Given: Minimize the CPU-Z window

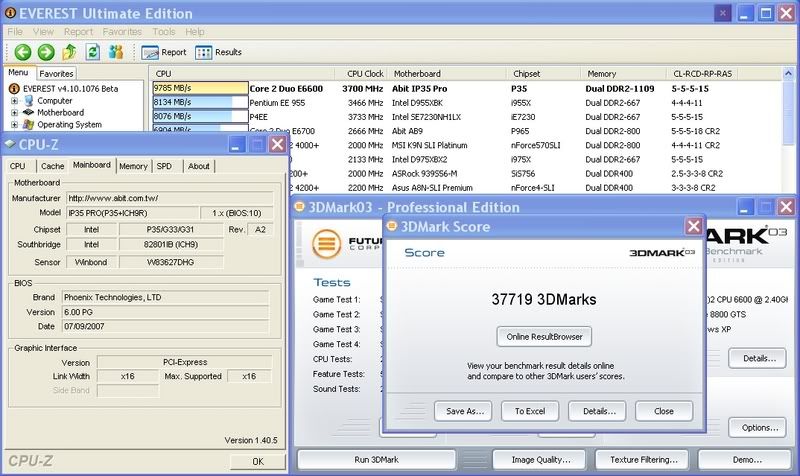Looking at the screenshot, I should click(236, 145).
